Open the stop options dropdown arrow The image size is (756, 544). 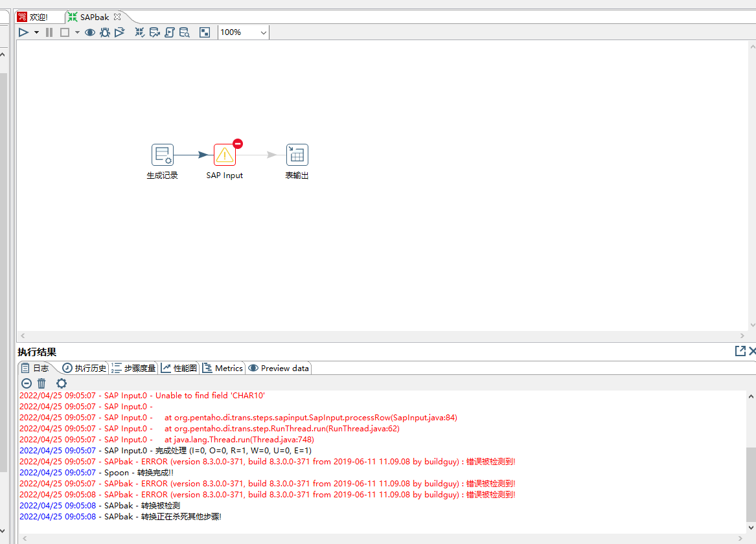(77, 32)
